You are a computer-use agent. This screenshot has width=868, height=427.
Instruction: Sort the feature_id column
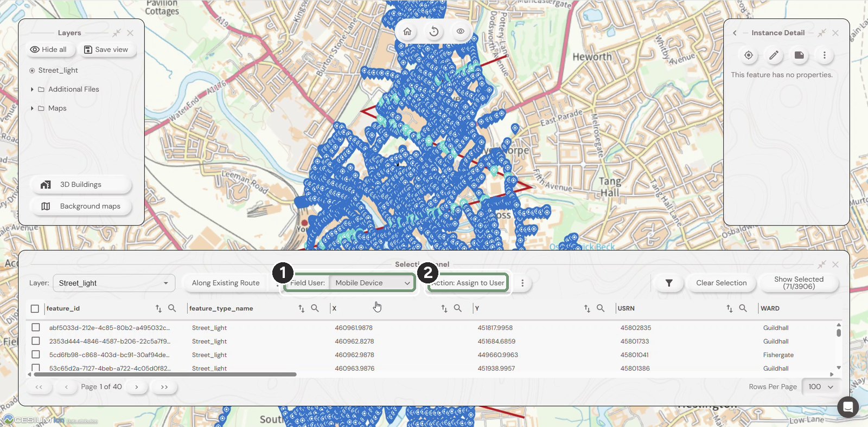pyautogui.click(x=158, y=308)
